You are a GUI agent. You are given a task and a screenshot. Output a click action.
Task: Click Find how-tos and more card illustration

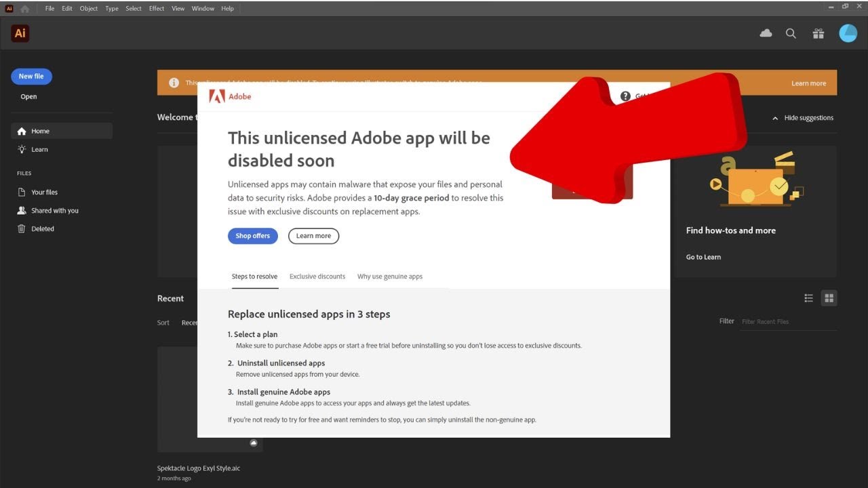756,180
